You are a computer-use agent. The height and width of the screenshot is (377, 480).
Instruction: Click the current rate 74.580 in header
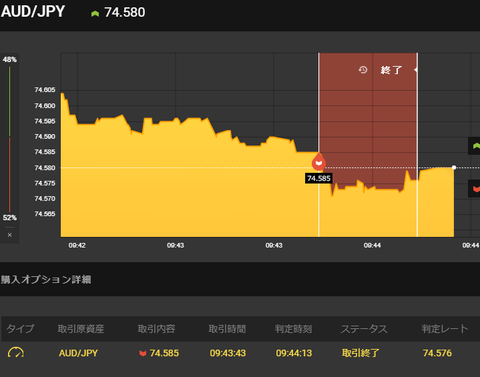(125, 13)
